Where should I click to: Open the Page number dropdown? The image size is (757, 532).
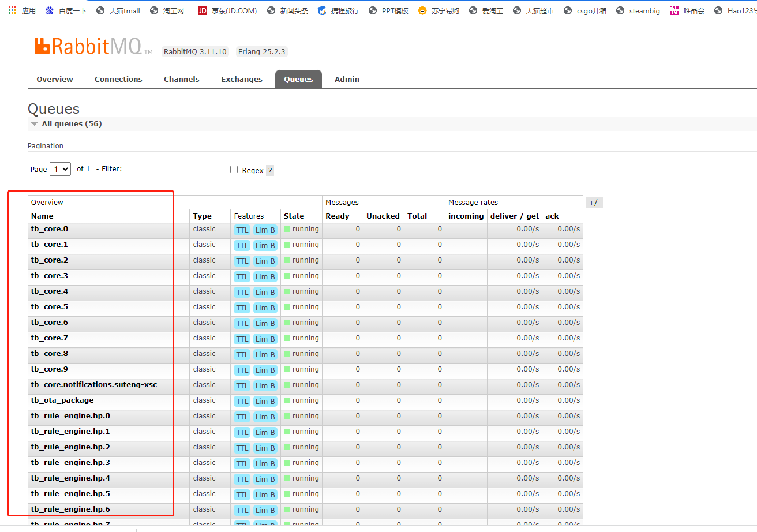(60, 169)
